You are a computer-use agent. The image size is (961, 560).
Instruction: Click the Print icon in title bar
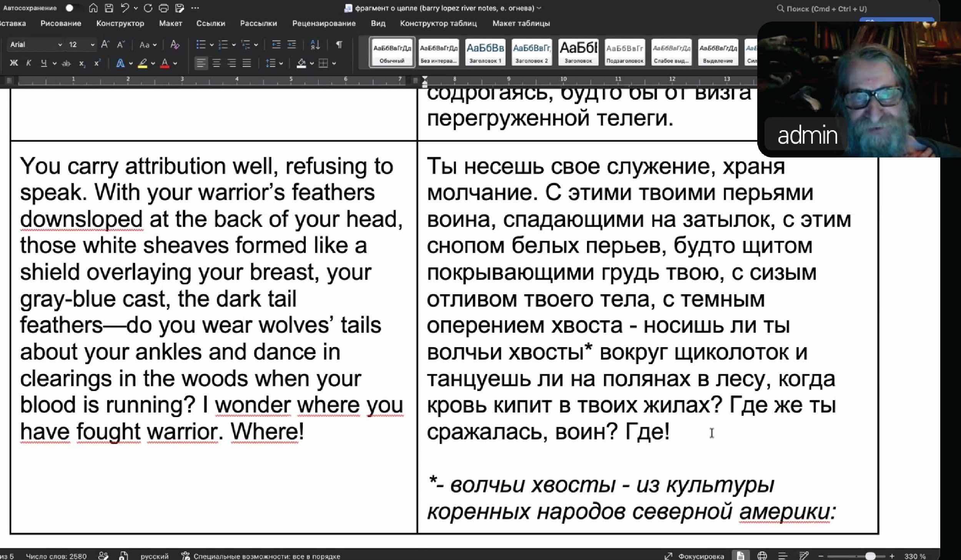click(x=164, y=8)
